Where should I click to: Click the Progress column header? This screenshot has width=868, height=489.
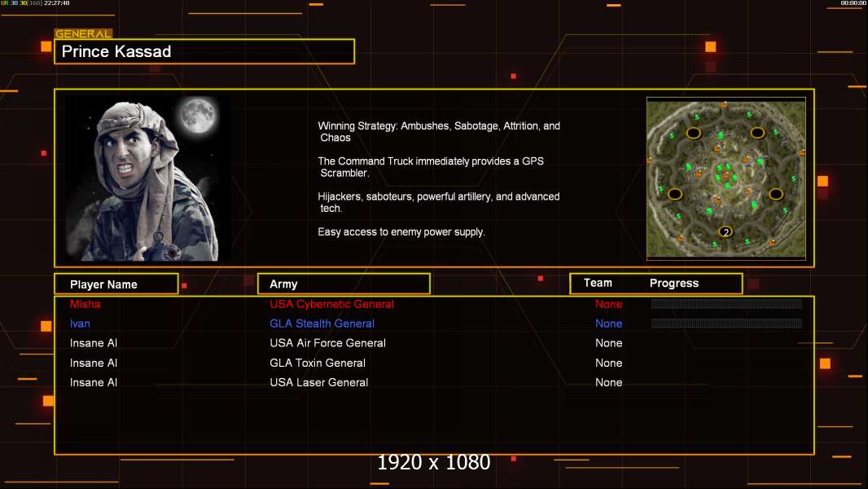673,283
